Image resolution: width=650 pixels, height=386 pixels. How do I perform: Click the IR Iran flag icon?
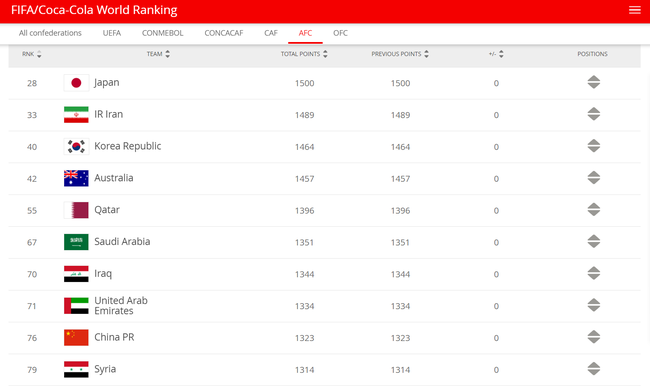point(76,115)
